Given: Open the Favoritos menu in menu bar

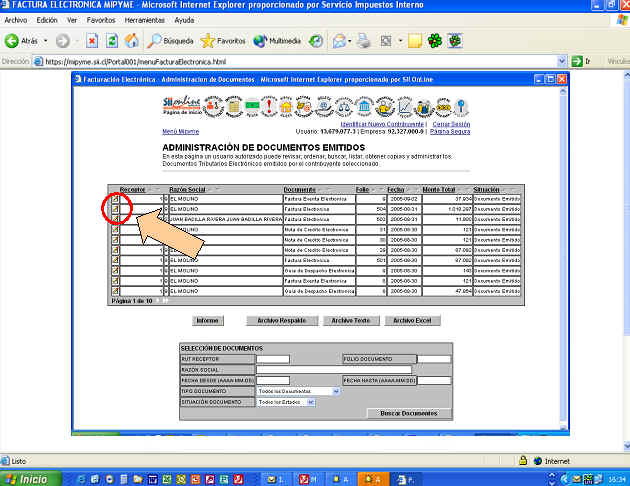Looking at the screenshot, I should point(101,20).
